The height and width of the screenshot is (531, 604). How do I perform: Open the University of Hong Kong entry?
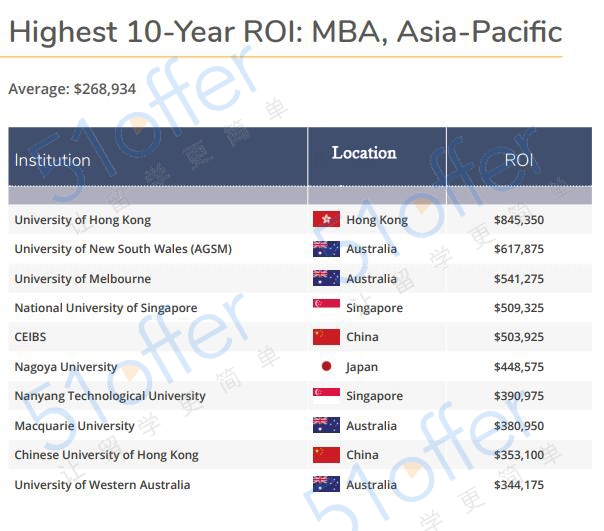(x=83, y=220)
